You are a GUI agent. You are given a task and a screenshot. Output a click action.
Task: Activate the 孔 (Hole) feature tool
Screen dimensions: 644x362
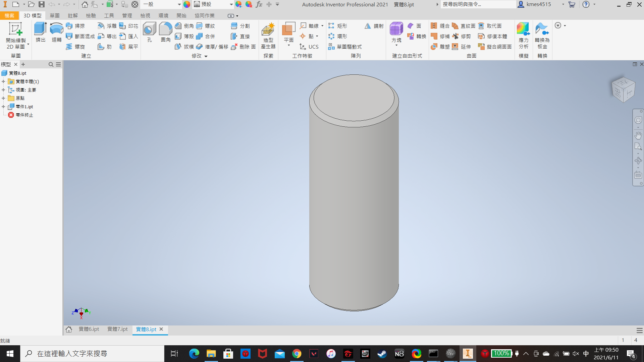click(149, 32)
